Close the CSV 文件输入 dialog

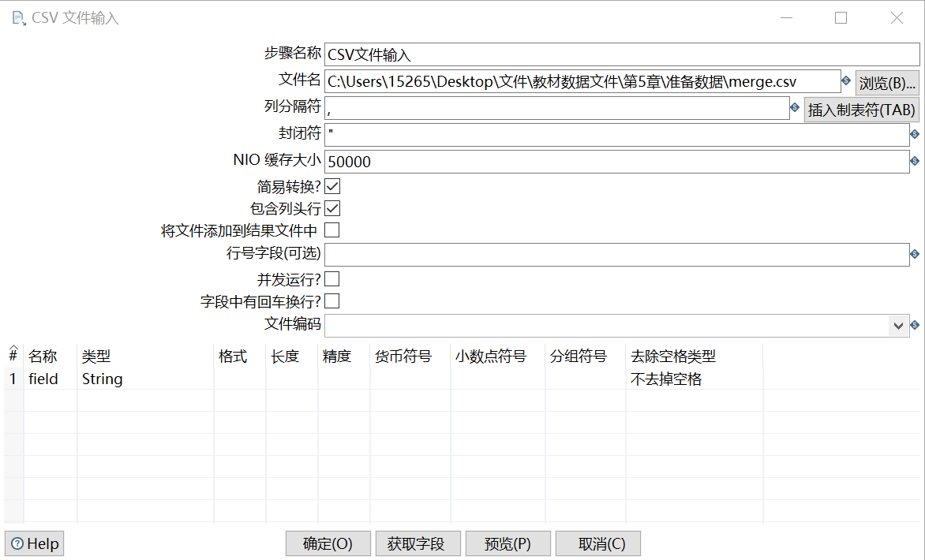pos(897,18)
